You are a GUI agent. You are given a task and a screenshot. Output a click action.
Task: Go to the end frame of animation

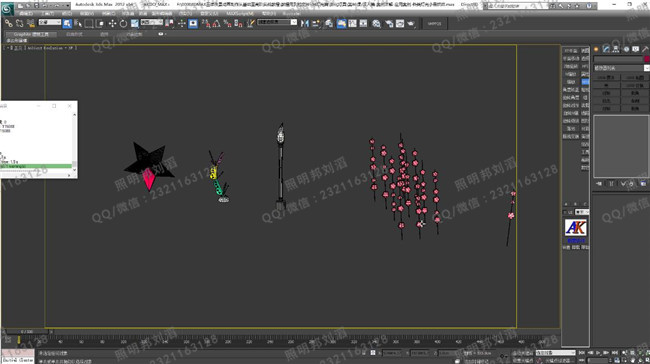click(x=615, y=353)
